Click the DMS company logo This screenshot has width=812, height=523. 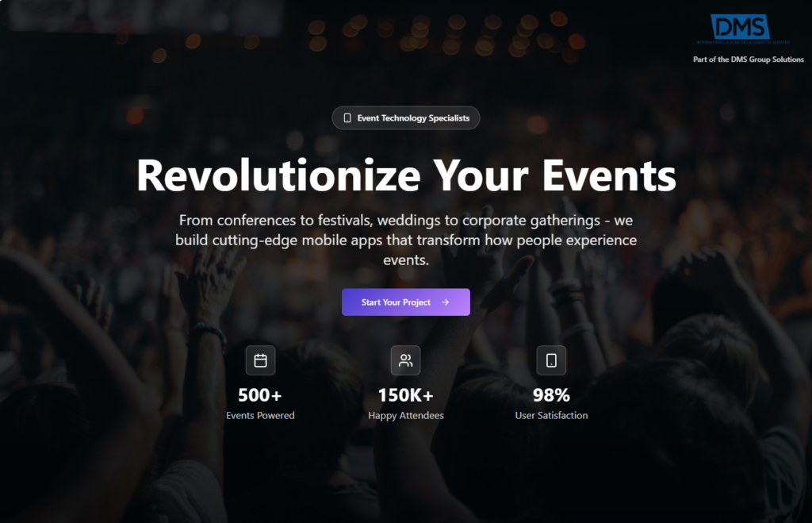click(x=741, y=27)
